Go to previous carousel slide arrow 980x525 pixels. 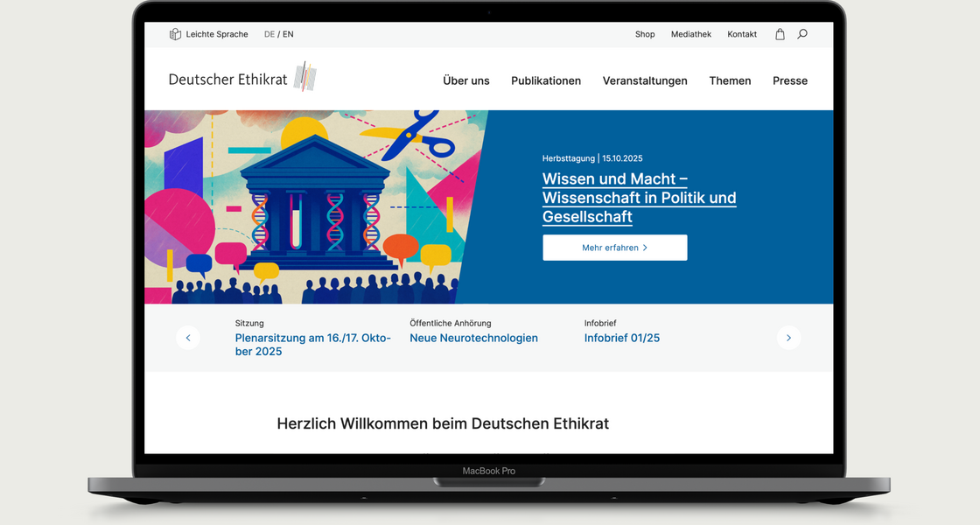pos(188,338)
